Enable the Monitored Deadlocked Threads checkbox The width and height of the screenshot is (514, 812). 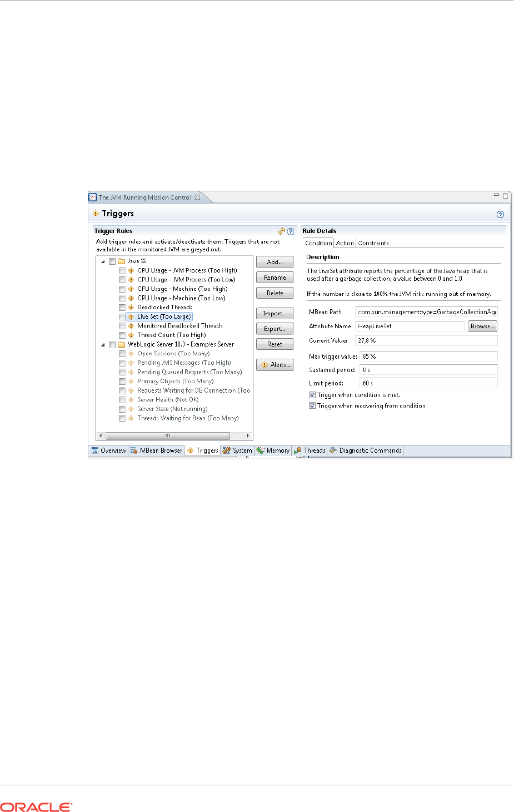pyautogui.click(x=122, y=326)
